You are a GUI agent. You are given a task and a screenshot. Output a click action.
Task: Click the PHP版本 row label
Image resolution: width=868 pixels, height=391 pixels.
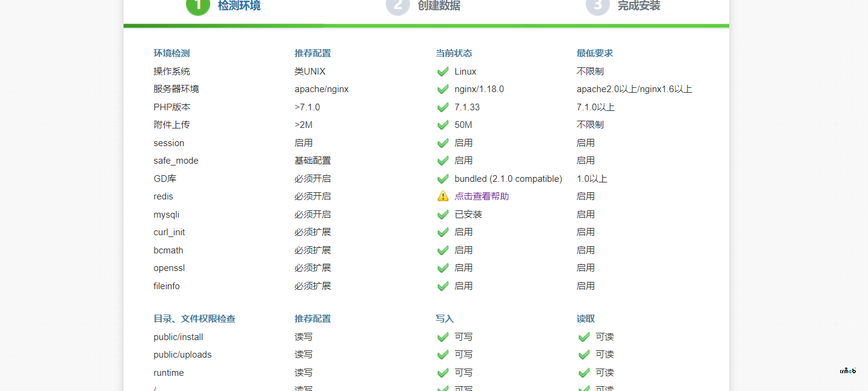172,107
